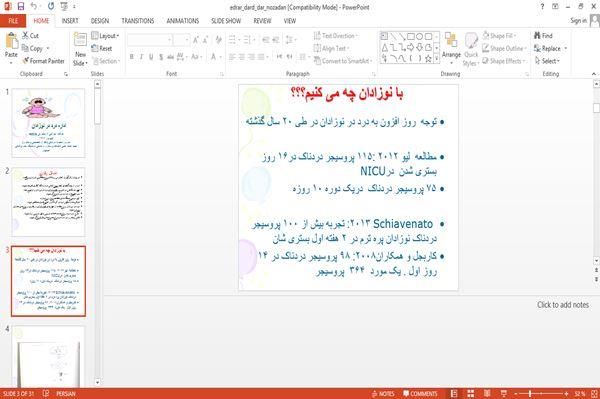This screenshot has height=399, width=600.
Task: Switch to the VIEW tab
Action: point(290,21)
